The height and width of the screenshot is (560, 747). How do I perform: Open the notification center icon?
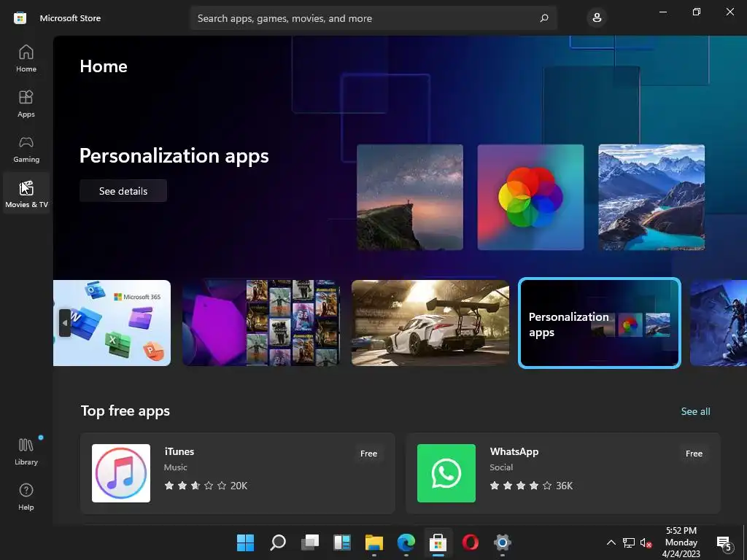pos(724,542)
